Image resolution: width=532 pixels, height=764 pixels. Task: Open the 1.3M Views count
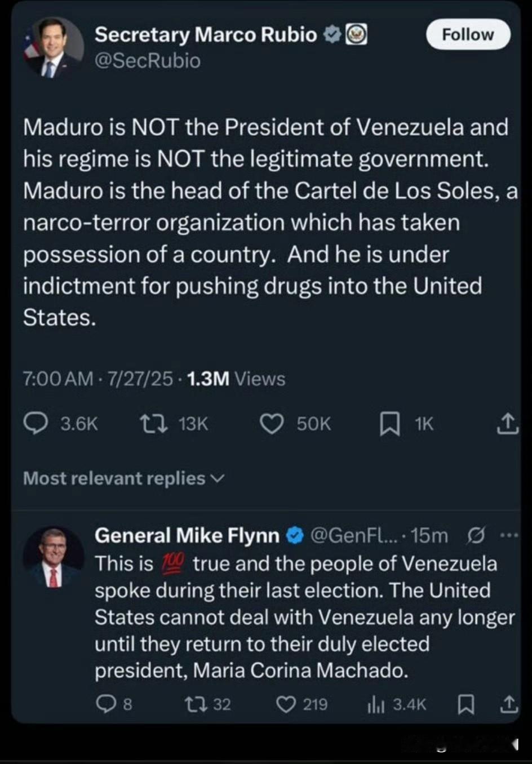(x=236, y=379)
